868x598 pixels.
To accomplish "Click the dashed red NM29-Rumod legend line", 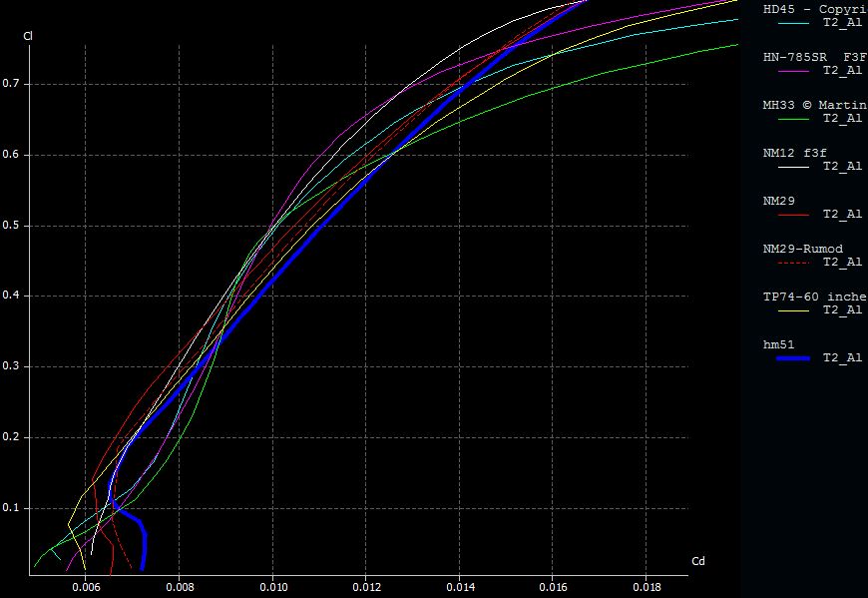I will coord(792,263).
